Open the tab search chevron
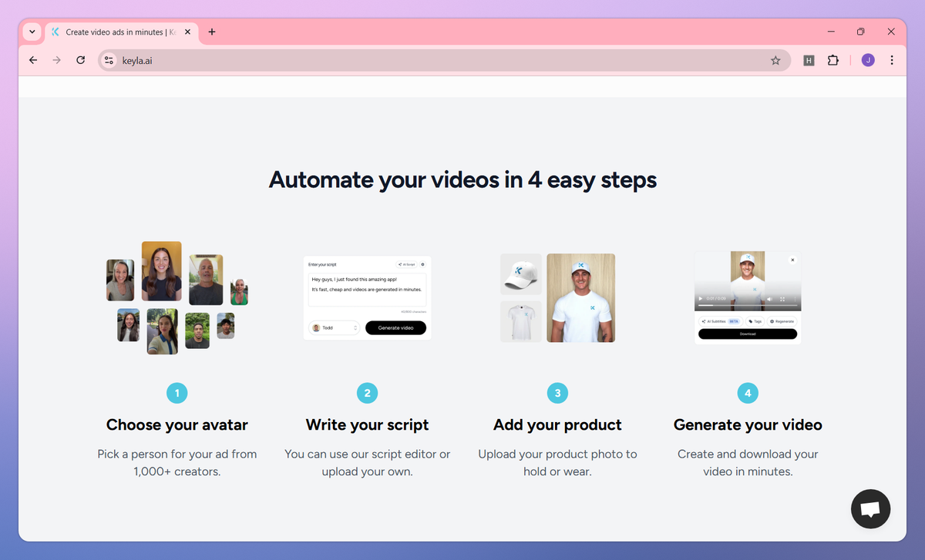925x560 pixels. 32,32
